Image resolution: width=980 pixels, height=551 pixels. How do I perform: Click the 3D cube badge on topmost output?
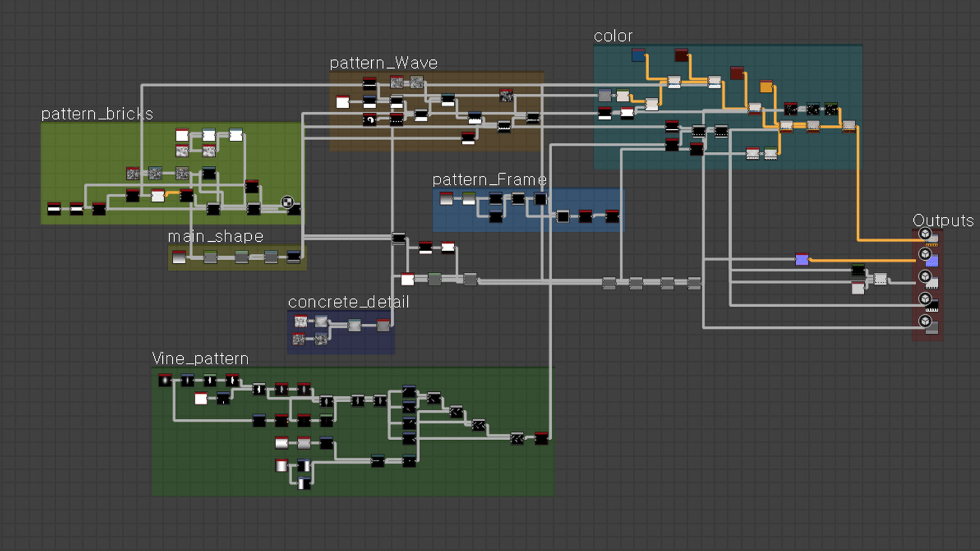coord(925,233)
